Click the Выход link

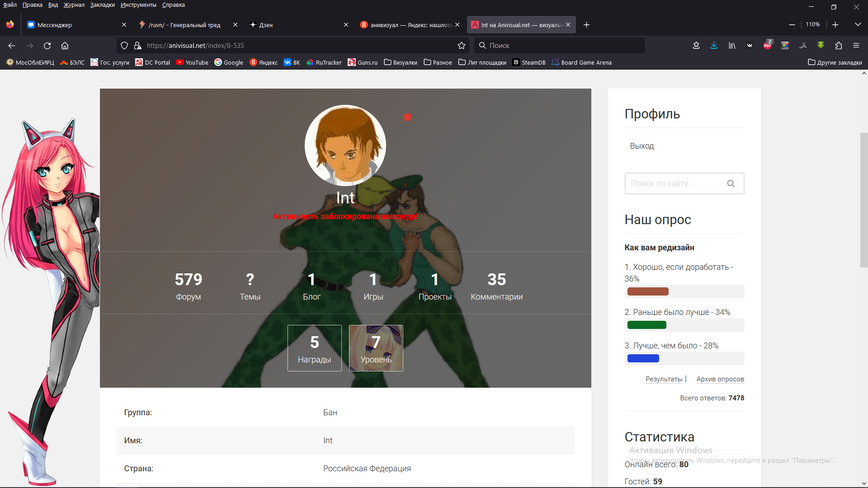pyautogui.click(x=642, y=146)
